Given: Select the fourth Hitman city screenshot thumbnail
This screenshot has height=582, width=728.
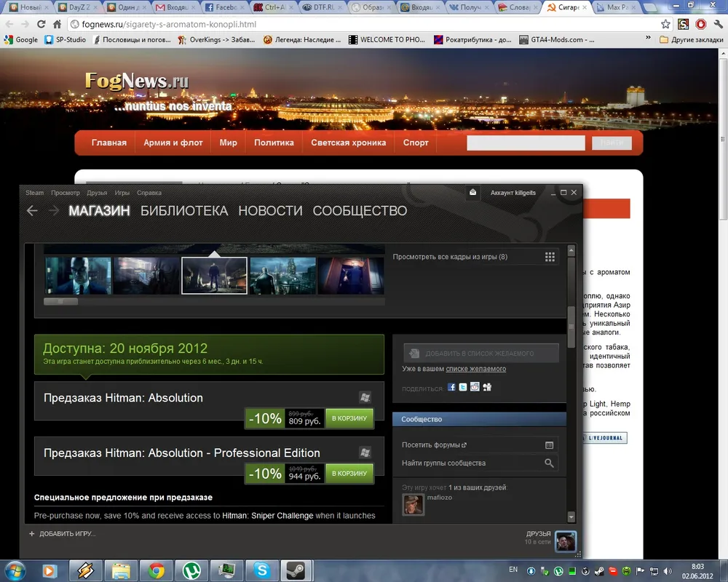Looking at the screenshot, I should click(282, 276).
